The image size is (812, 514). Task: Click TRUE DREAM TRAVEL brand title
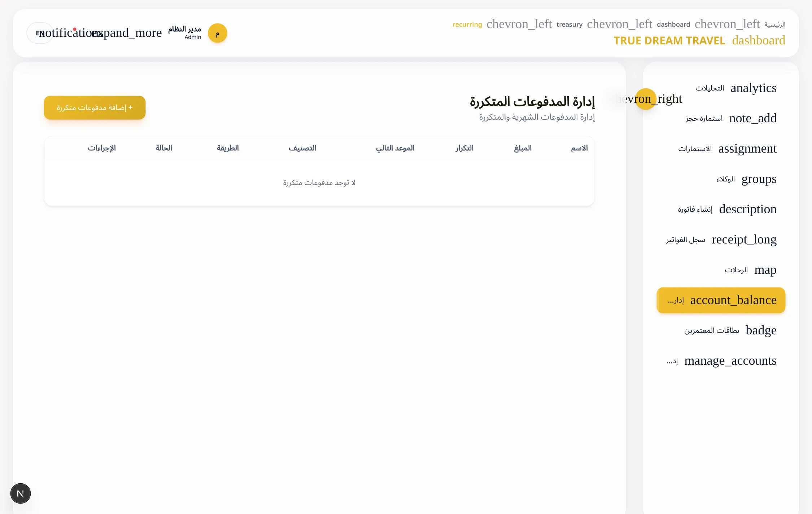(x=669, y=41)
